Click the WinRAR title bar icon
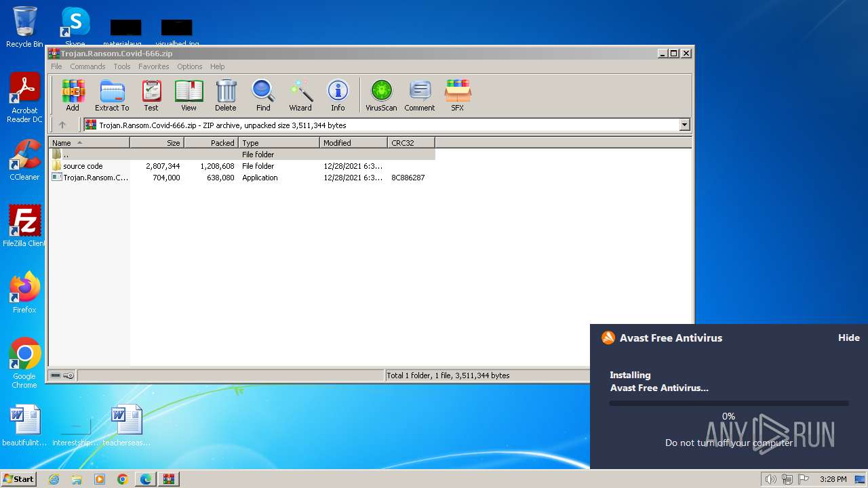This screenshot has height=488, width=868. [x=54, y=54]
